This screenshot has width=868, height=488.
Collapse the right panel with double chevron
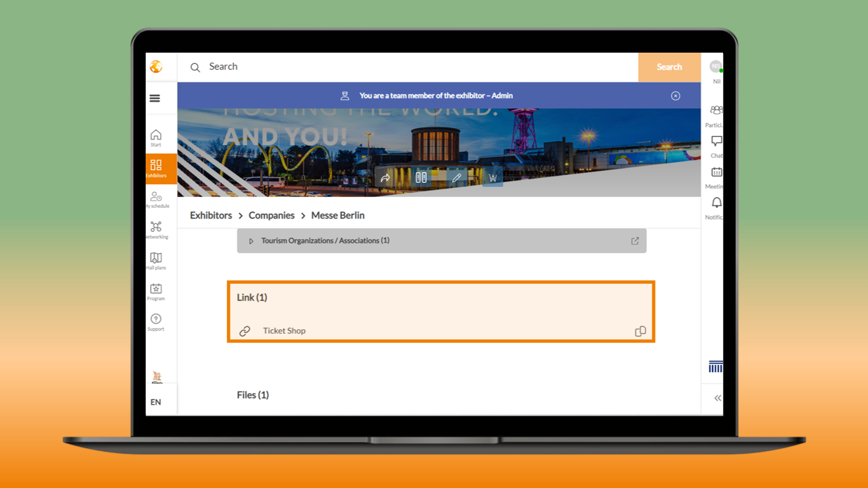717,398
